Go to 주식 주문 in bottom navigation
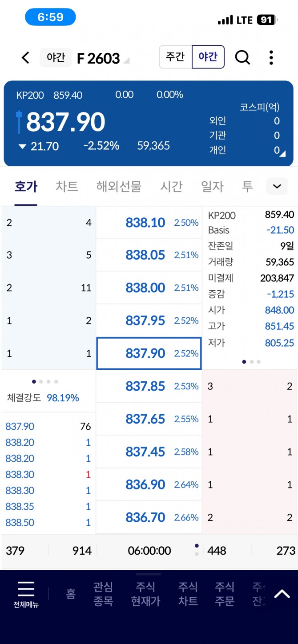Viewport: 298px width, 644px height. (225, 594)
